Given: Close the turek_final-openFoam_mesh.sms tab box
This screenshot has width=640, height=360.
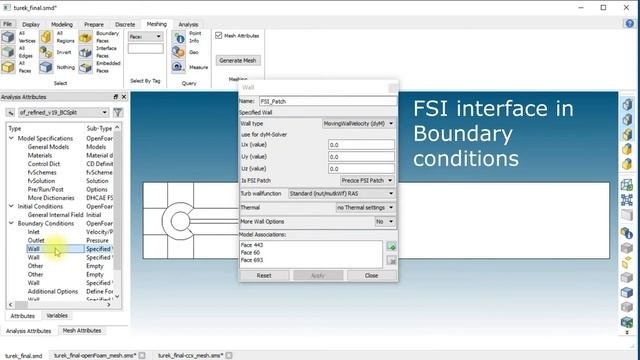Looking at the screenshot, I should click(x=142, y=356).
